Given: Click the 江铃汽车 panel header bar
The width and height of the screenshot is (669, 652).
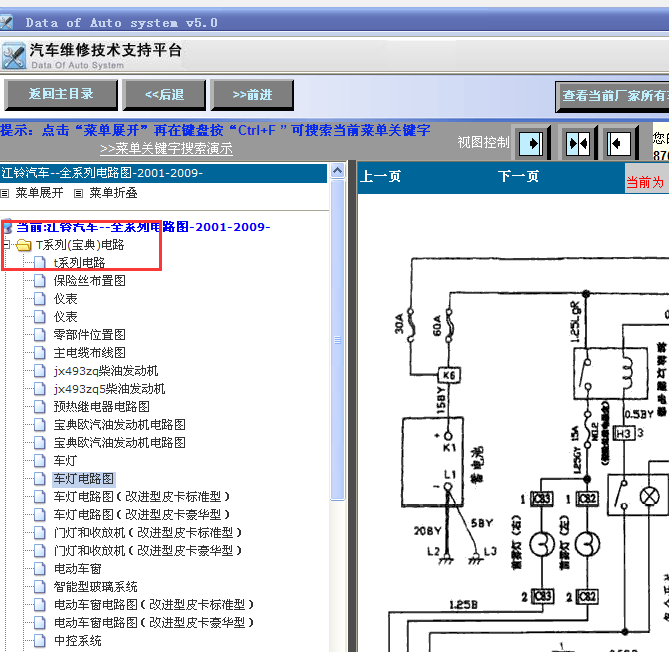Looking at the screenshot, I should tap(163, 173).
